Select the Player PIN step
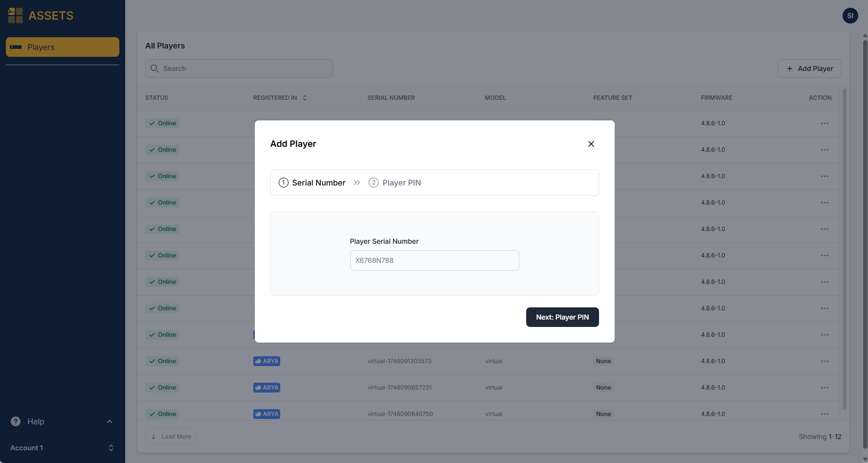Image resolution: width=868 pixels, height=463 pixels. point(395,183)
